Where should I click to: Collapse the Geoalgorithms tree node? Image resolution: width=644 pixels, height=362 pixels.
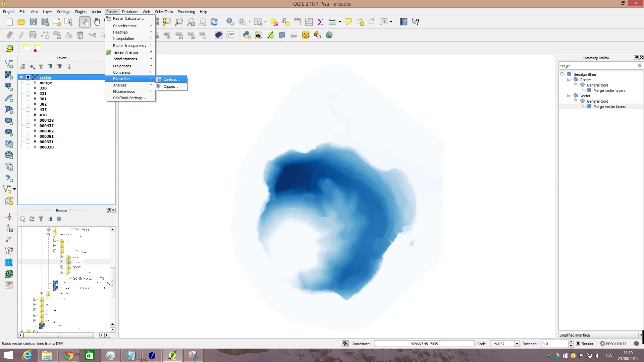(562, 74)
